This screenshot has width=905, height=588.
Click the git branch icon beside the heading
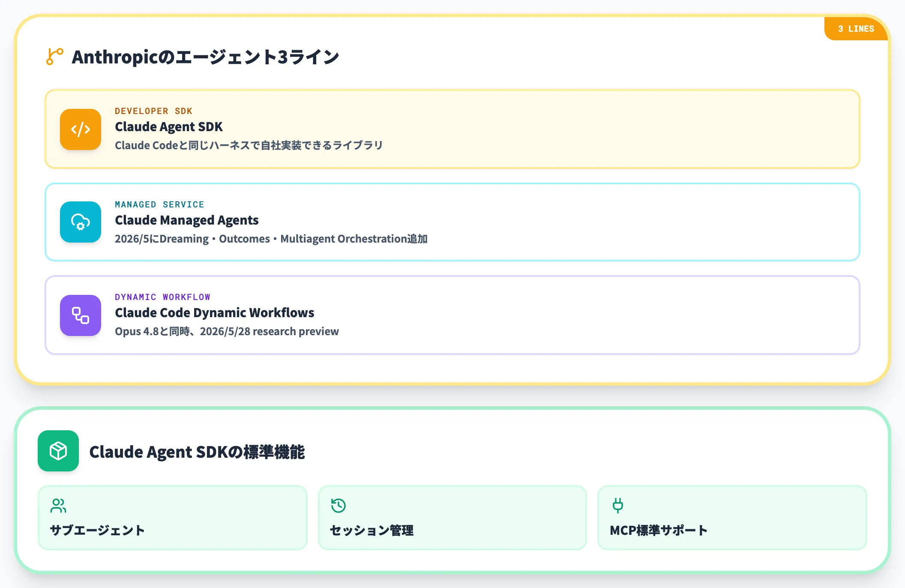(x=55, y=57)
